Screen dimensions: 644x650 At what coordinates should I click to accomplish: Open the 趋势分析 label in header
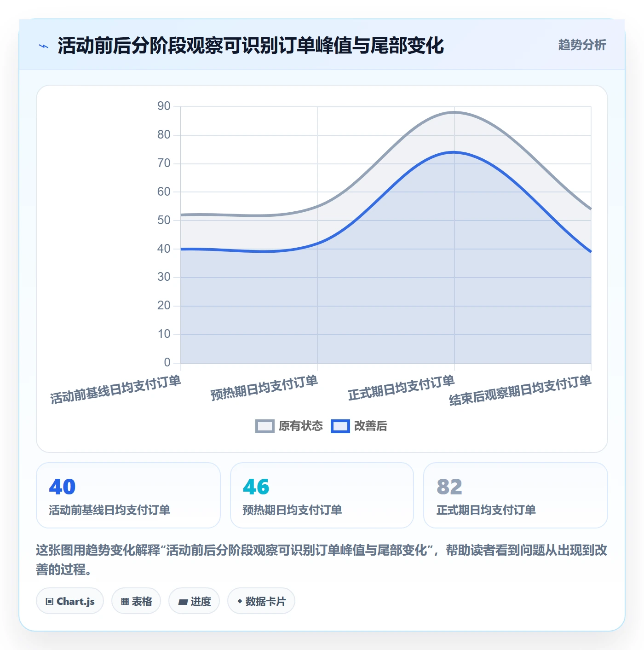pyautogui.click(x=582, y=45)
